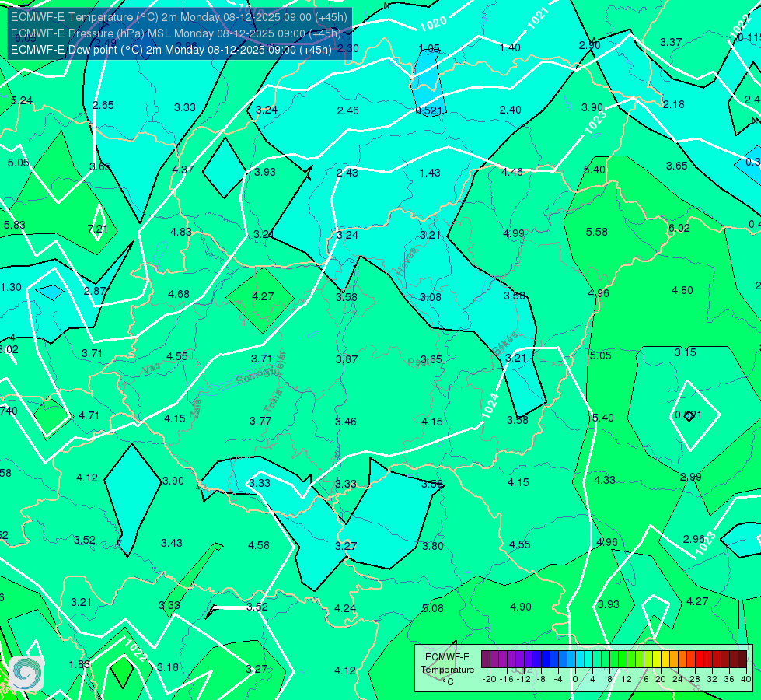761x700 pixels.
Task: Click the Tolna county label
Action: (272, 401)
